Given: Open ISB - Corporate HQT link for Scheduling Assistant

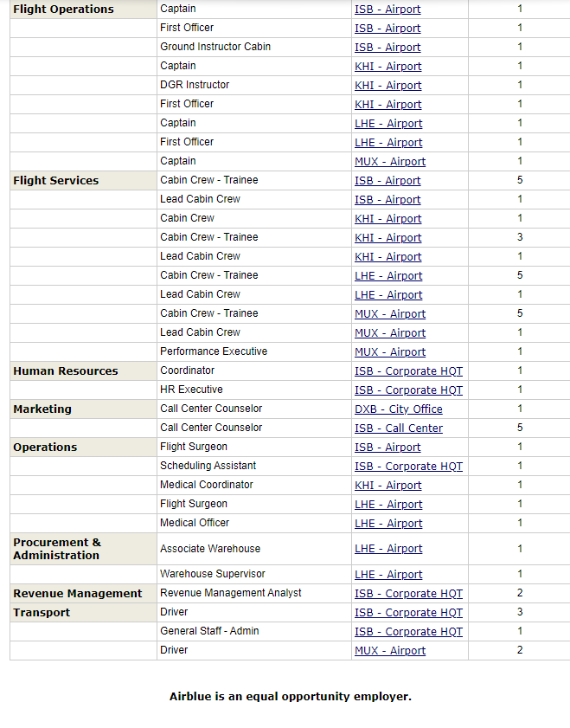Looking at the screenshot, I should click(x=408, y=466).
